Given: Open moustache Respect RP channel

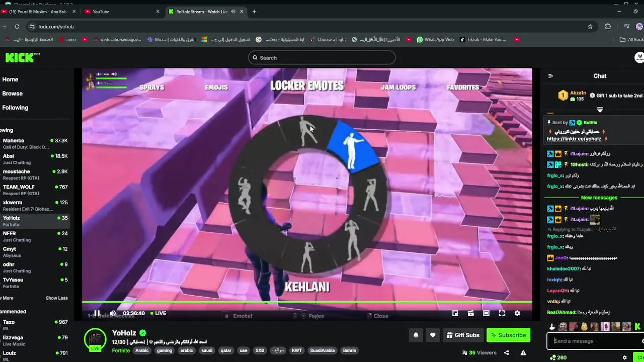Looking at the screenshot, I should coord(35,174).
